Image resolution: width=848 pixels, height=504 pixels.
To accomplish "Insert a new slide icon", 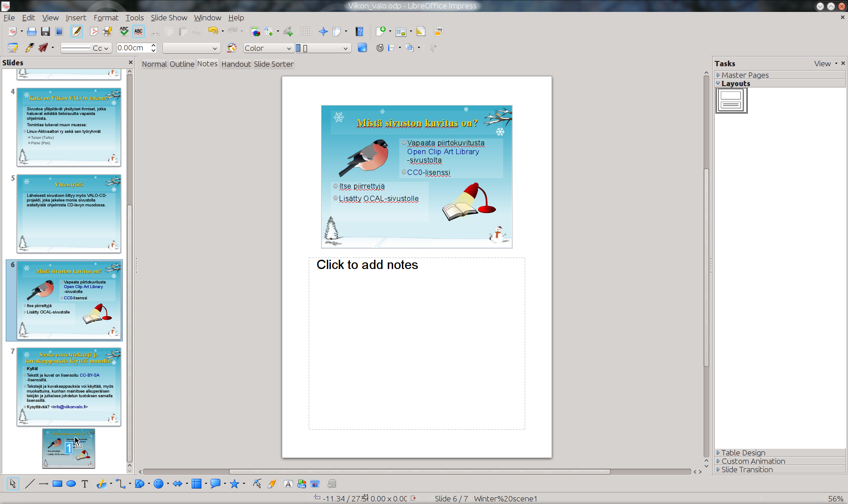I will tap(381, 31).
